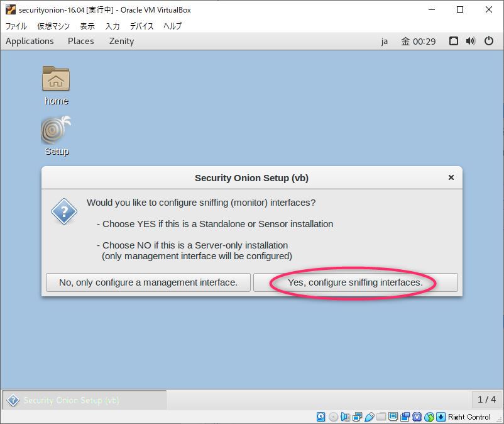Click the blue question mark dialog icon
Viewport: 504px width, 424px height.
64,211
